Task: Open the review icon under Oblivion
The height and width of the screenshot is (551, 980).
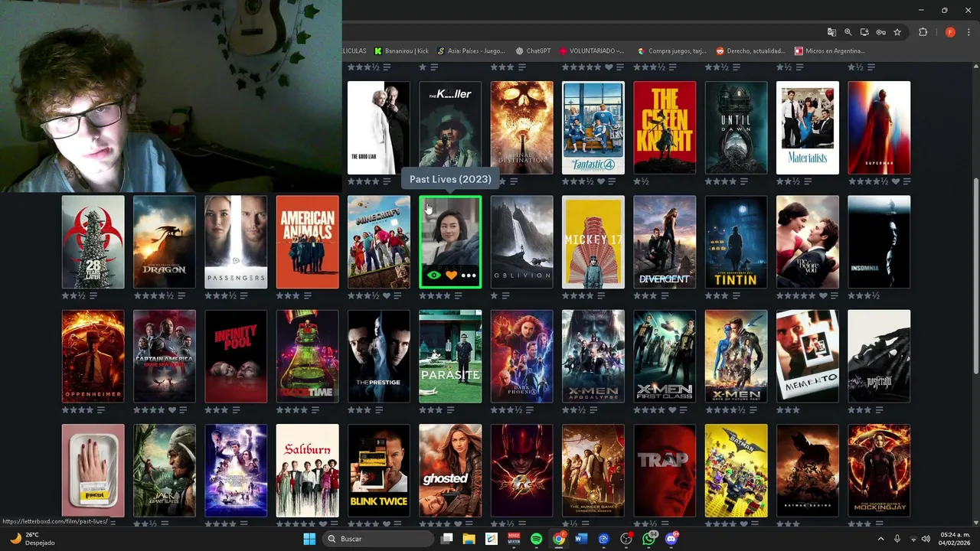Action: pyautogui.click(x=504, y=296)
